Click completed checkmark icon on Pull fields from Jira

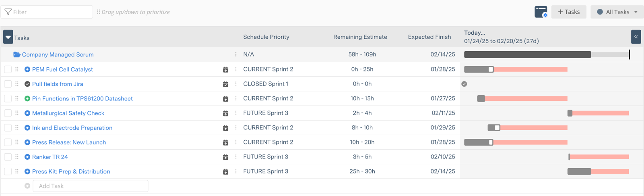(x=27, y=84)
